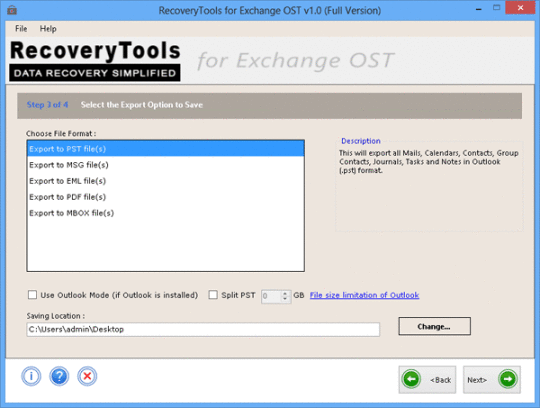Increase Split PST size with up arrow
This screenshot has width=540, height=408.
coord(285,293)
